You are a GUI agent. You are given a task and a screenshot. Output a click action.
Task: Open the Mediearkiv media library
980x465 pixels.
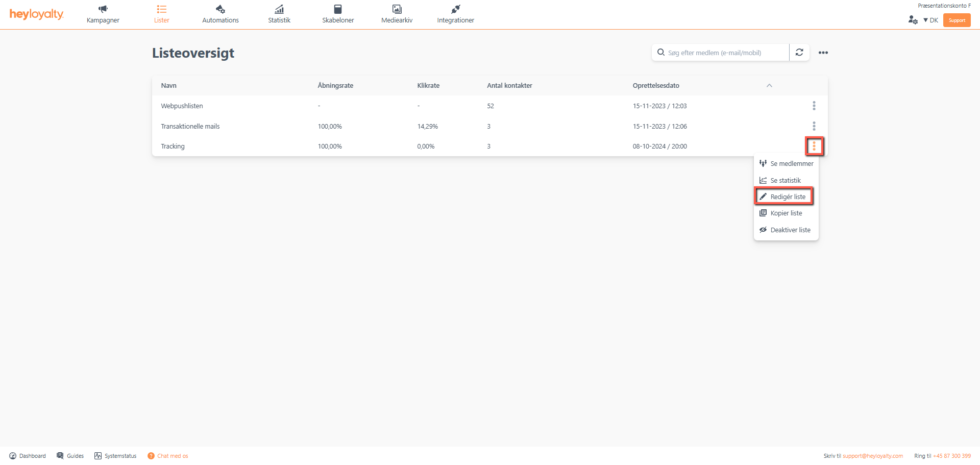[397, 14]
